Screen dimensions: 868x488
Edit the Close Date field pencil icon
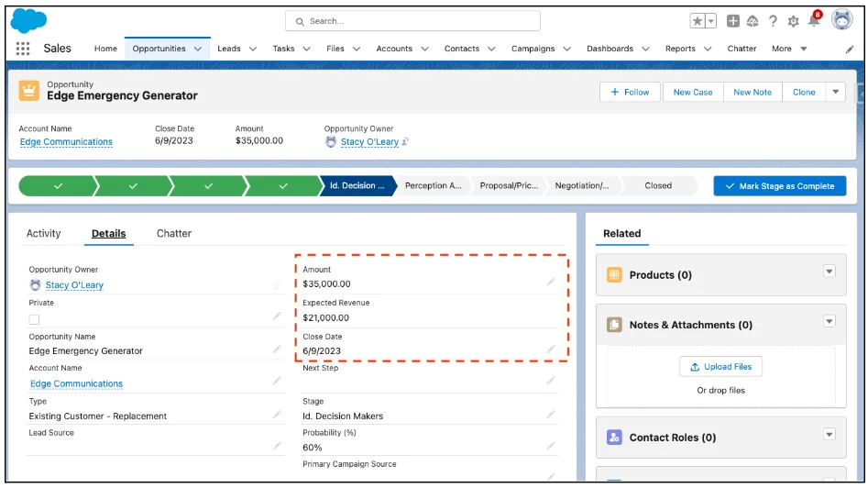click(x=551, y=349)
